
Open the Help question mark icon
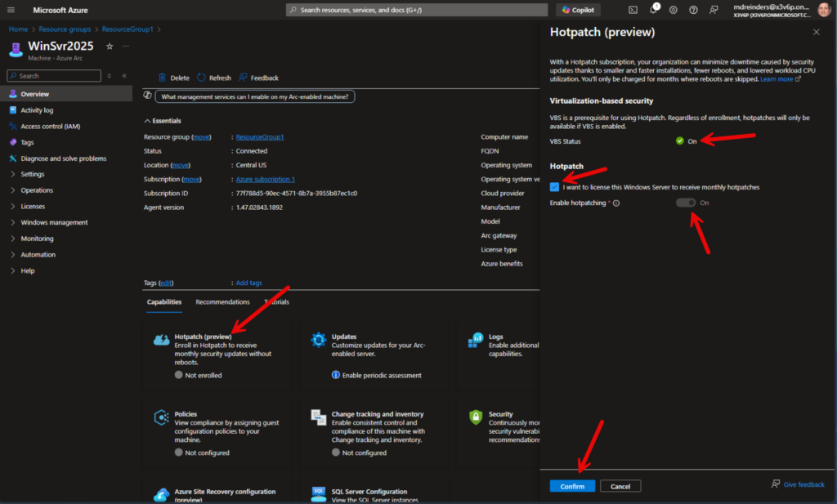coord(693,10)
